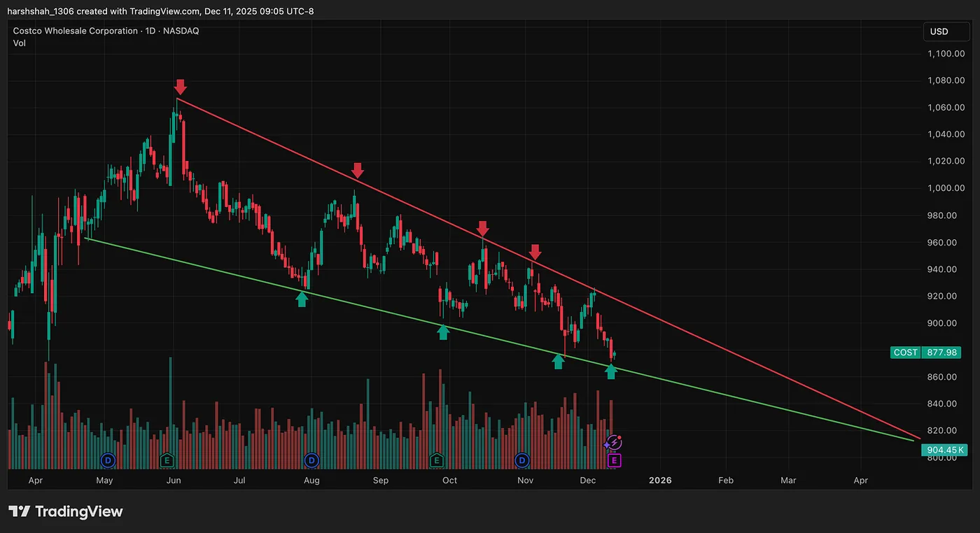
Task: Click the dividend marker near November
Action: pos(522,460)
